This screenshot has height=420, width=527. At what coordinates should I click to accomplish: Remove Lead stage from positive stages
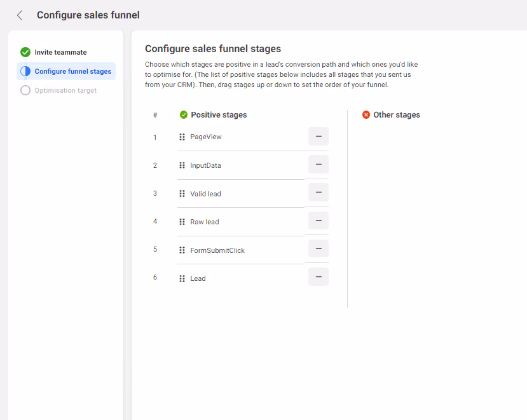click(318, 277)
